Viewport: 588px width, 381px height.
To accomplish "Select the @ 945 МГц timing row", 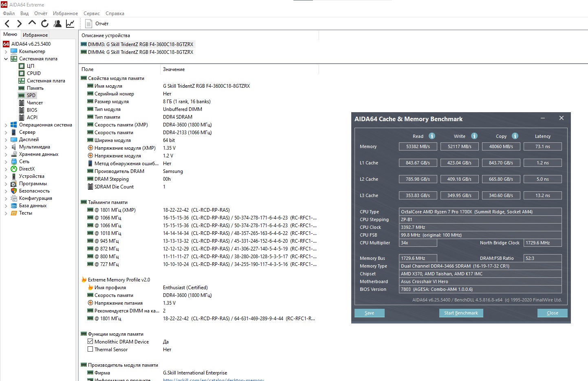I will [200, 241].
